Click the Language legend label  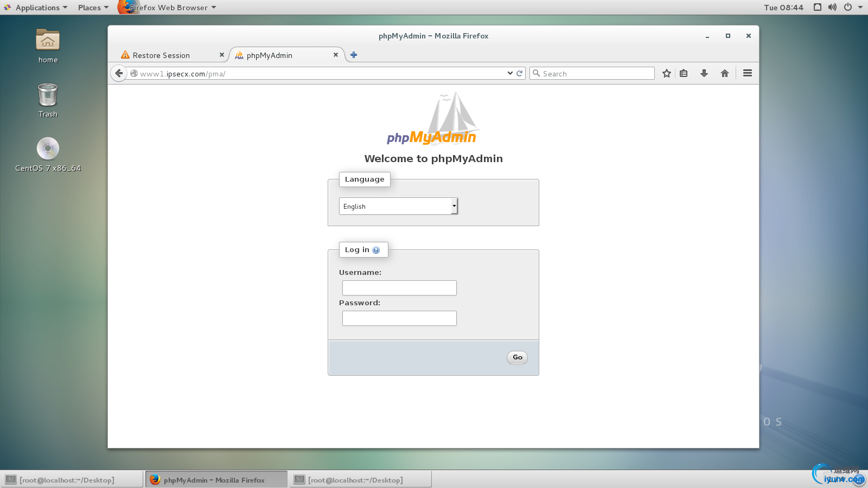[x=365, y=179]
